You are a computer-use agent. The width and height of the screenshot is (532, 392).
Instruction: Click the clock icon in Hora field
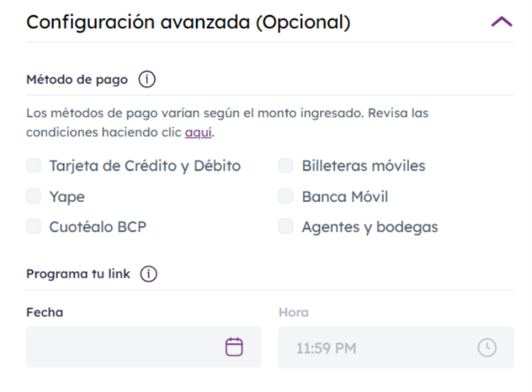[x=487, y=348]
